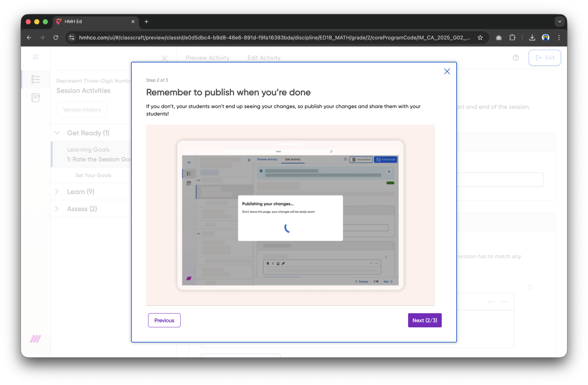
Task: Click the tutorial preview image
Action: pyautogui.click(x=290, y=215)
